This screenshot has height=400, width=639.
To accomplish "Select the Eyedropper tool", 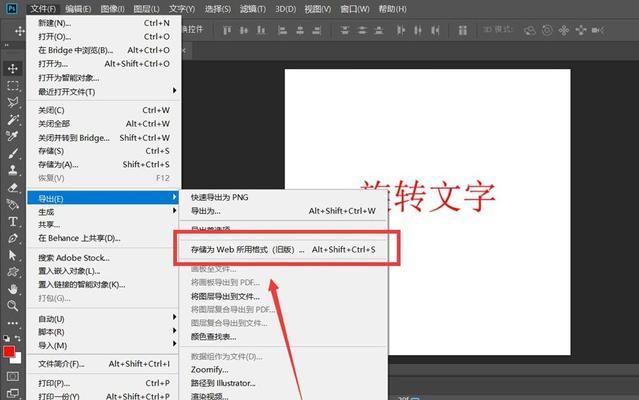I will 13,136.
